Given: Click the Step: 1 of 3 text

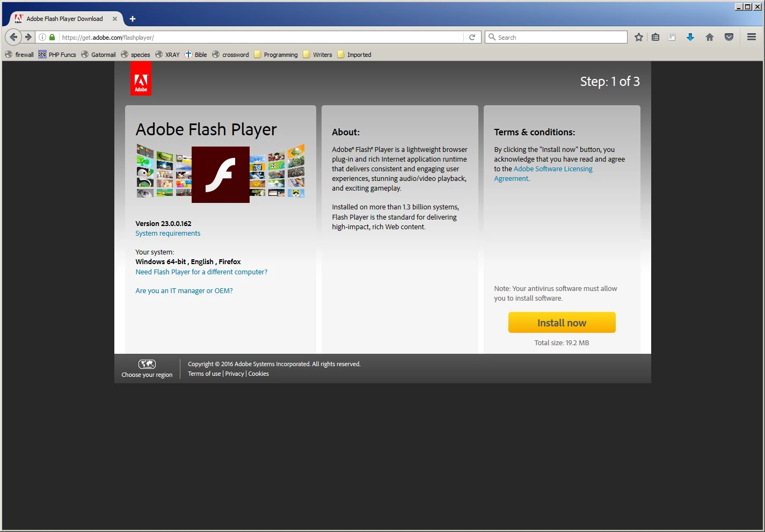Looking at the screenshot, I should pyautogui.click(x=610, y=82).
